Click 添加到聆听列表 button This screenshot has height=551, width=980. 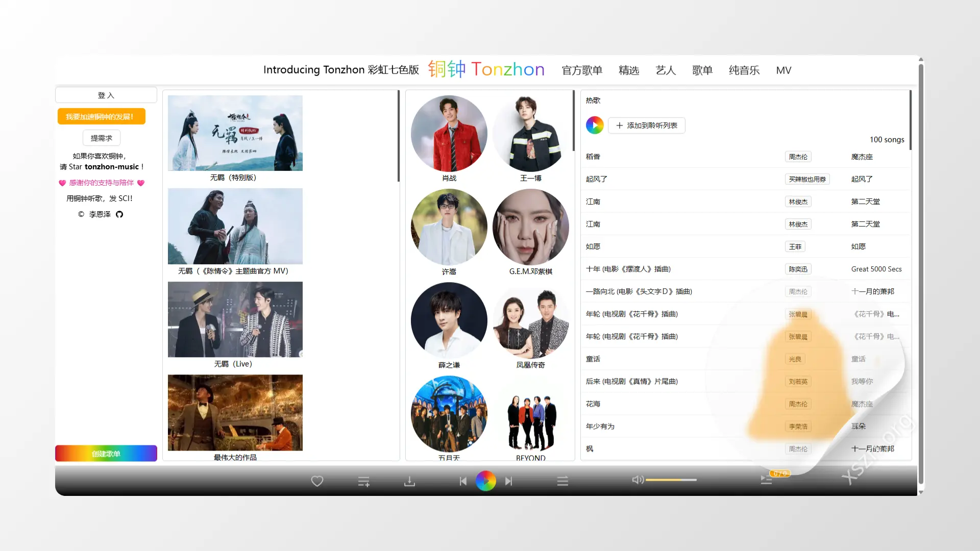click(x=647, y=126)
